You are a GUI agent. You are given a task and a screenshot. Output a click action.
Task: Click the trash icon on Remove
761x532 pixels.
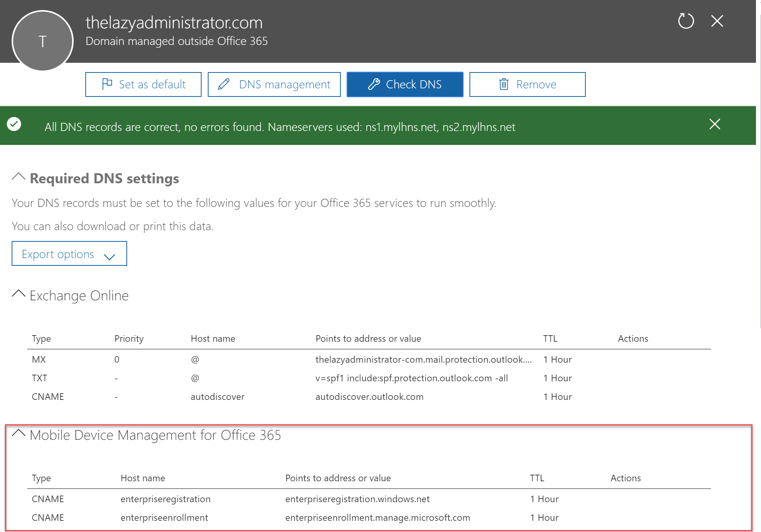point(504,84)
